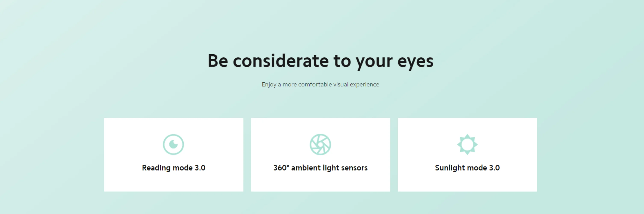Select the 360° ambient light sensors card
Screen dimensions: 644x214
pyautogui.click(x=320, y=155)
